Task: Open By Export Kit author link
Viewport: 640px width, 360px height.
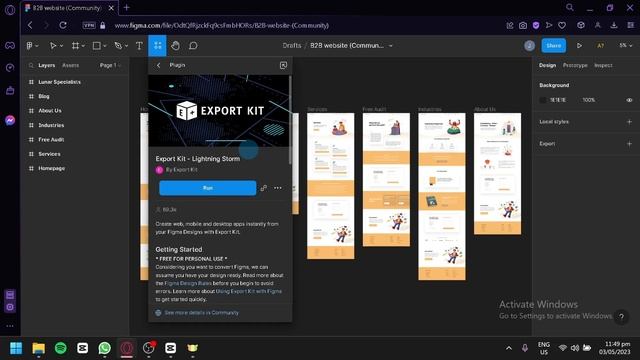Action: (182, 170)
